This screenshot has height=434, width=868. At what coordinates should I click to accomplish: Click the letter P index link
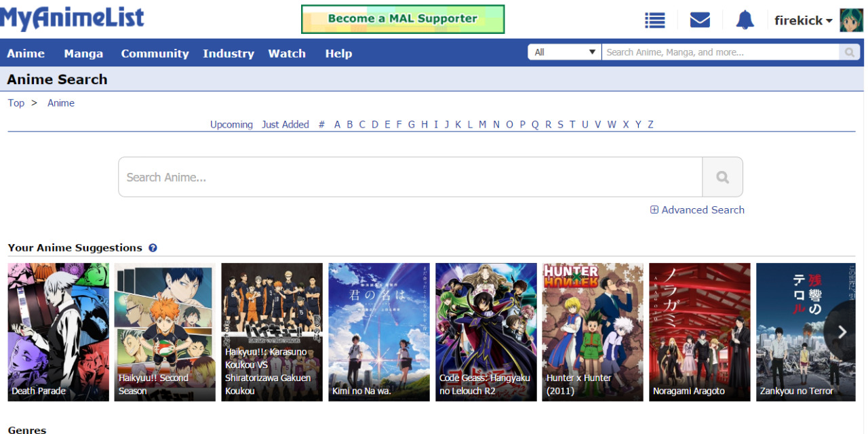[x=522, y=125]
